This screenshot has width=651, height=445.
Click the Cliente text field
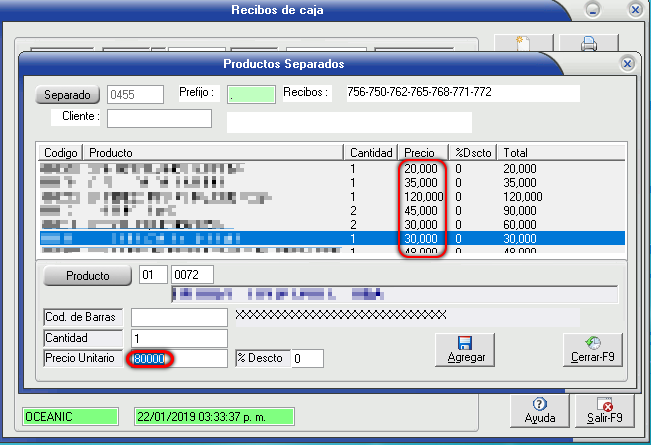tap(159, 118)
